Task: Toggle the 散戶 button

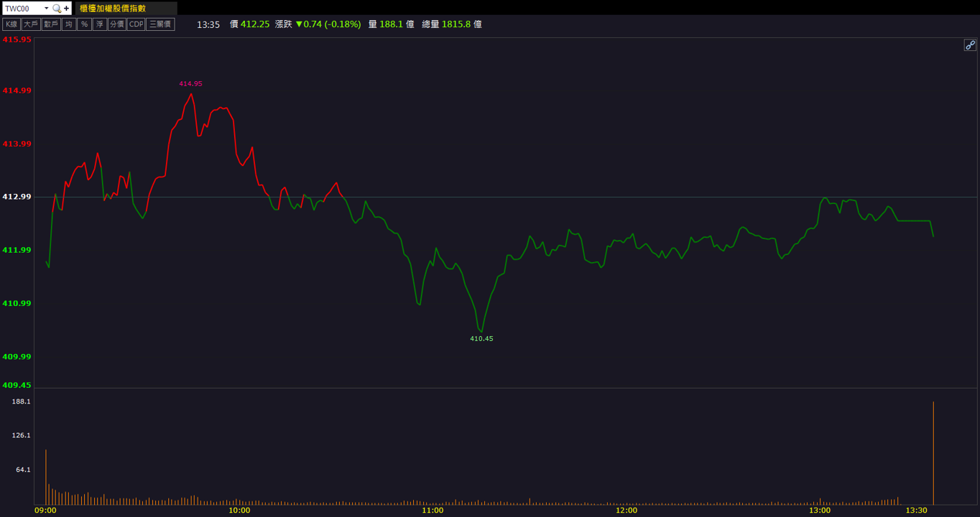Action: [x=51, y=24]
